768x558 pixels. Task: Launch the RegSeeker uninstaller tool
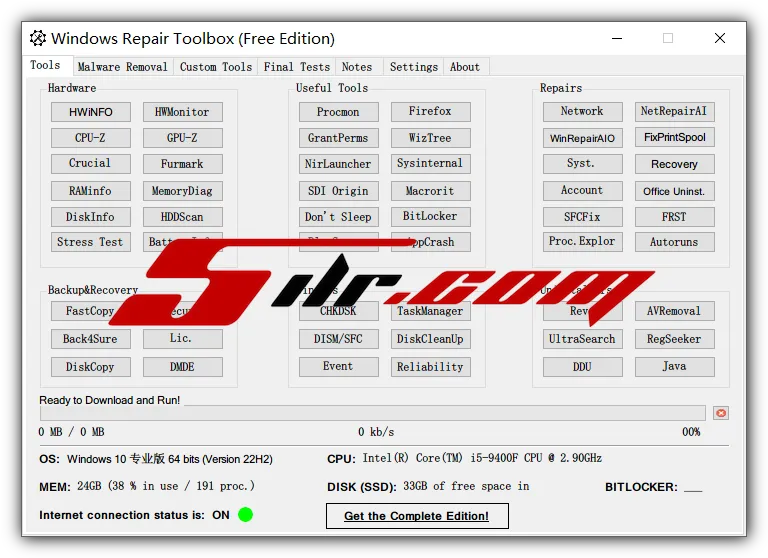674,339
